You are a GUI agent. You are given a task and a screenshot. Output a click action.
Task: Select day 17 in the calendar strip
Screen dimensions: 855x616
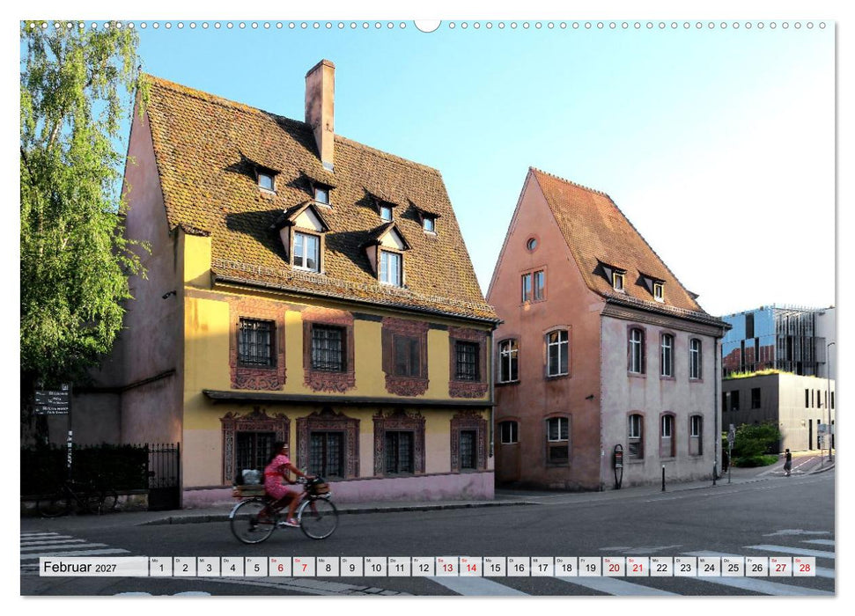(542, 567)
